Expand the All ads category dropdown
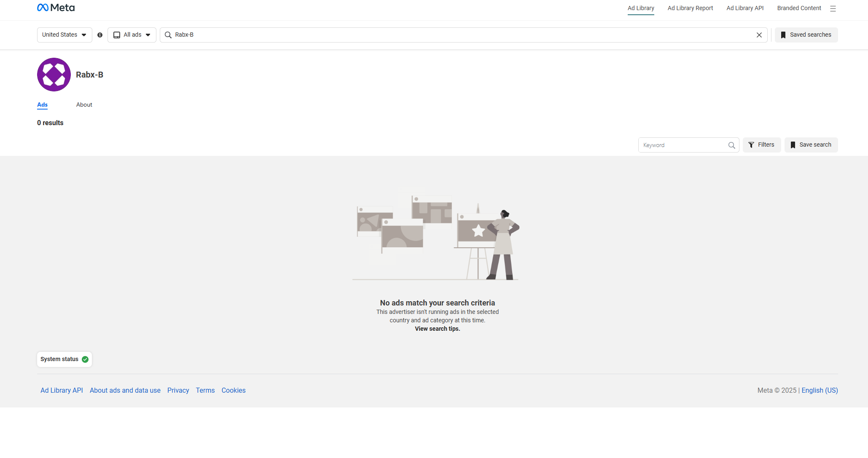This screenshot has width=868, height=458. pos(132,35)
